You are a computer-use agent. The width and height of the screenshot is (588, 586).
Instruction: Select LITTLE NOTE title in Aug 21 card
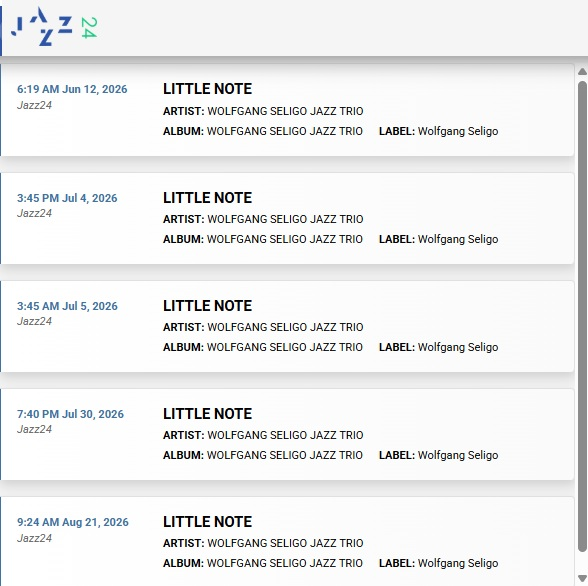[207, 522]
